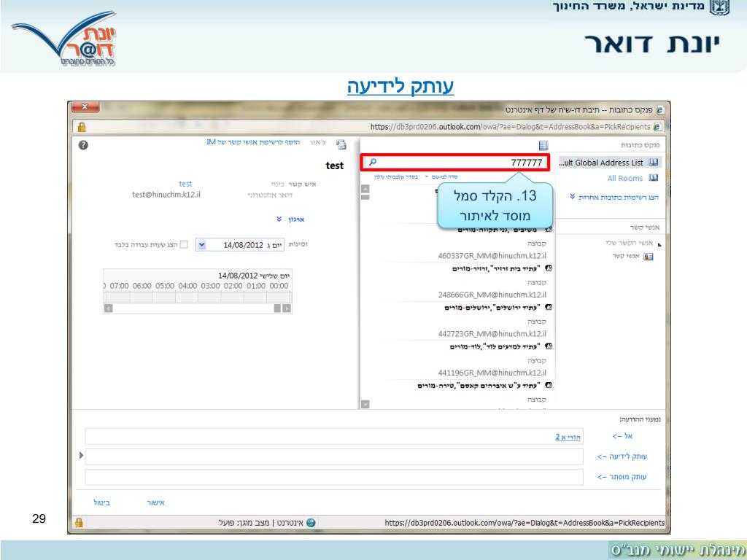Click group icon for טירה-מורים entry
The height and width of the screenshot is (560, 747).
[549, 385]
